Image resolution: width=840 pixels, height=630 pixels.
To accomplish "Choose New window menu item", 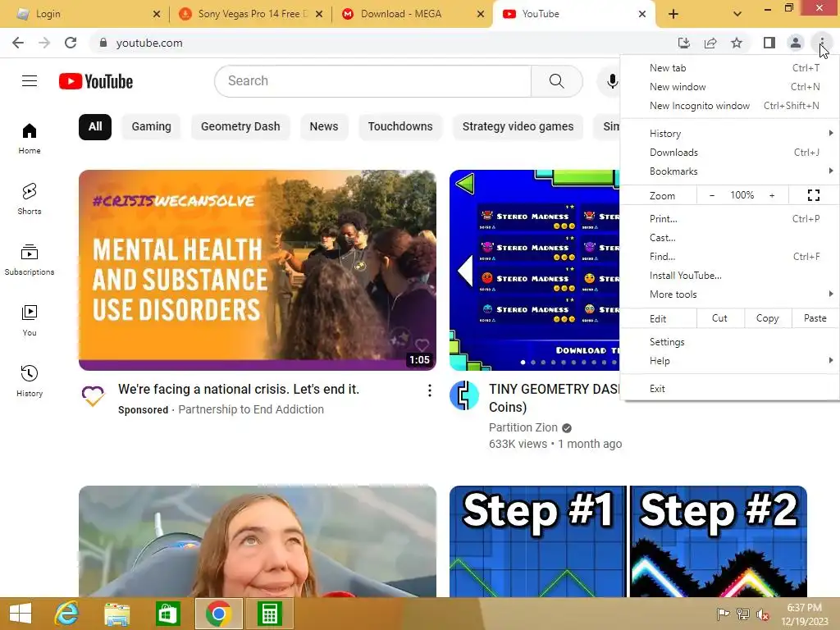I will [729, 87].
